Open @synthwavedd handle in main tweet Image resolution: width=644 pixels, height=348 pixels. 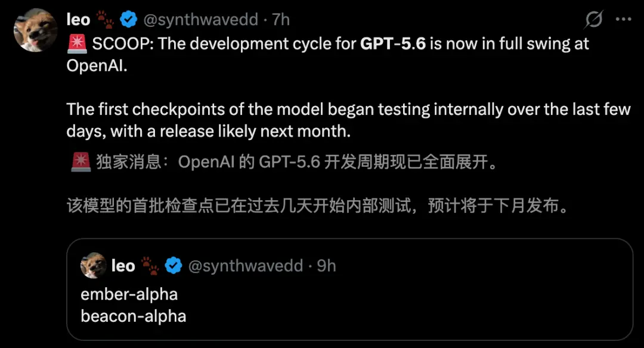click(200, 19)
